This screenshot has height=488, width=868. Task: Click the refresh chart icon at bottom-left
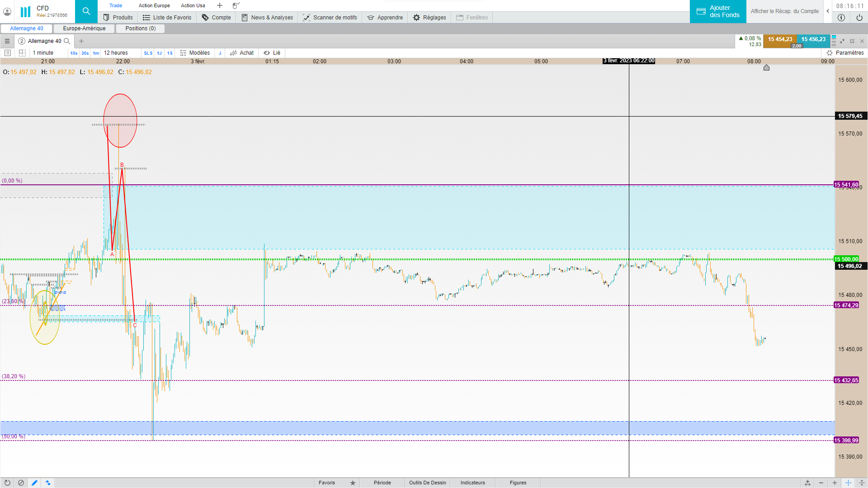pos(7,483)
